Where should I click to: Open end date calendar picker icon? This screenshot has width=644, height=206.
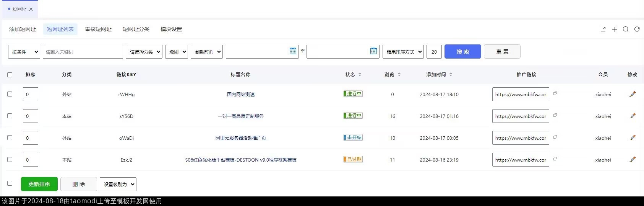(373, 51)
